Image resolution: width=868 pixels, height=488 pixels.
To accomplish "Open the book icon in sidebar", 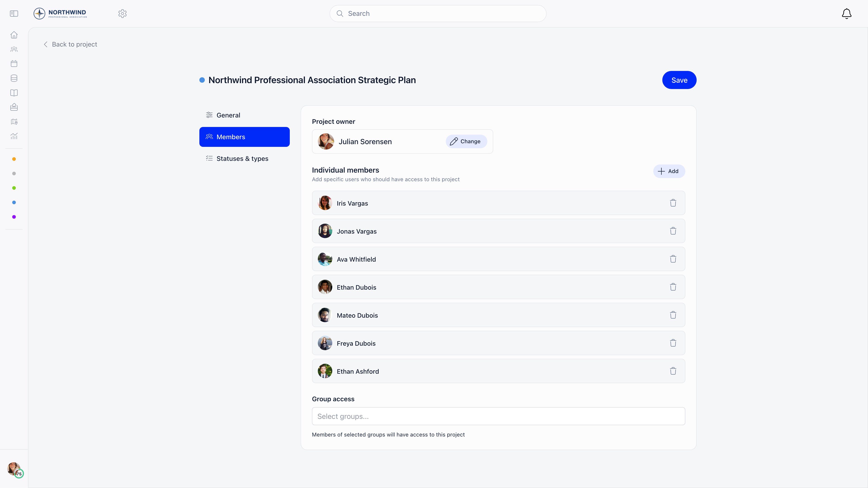I will (x=14, y=93).
